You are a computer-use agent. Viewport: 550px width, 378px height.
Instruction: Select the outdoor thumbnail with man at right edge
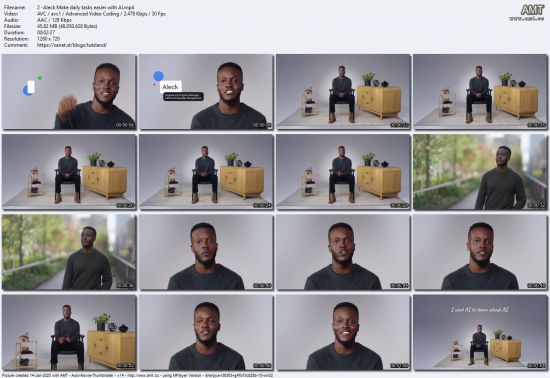pos(480,172)
